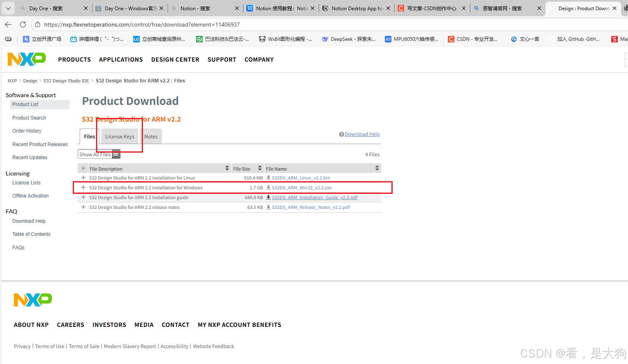Viewport: 628px width, 364px height.
Task: Click the Download Help question mark icon
Action: click(341, 134)
